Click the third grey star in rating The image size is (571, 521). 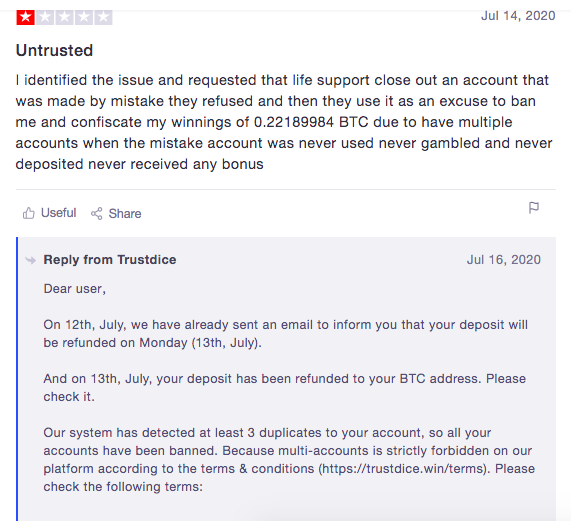click(x=64, y=17)
